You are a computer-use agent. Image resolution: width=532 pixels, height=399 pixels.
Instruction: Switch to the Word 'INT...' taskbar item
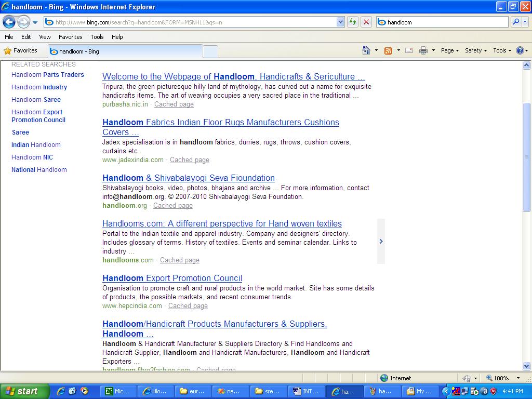pyautogui.click(x=305, y=392)
